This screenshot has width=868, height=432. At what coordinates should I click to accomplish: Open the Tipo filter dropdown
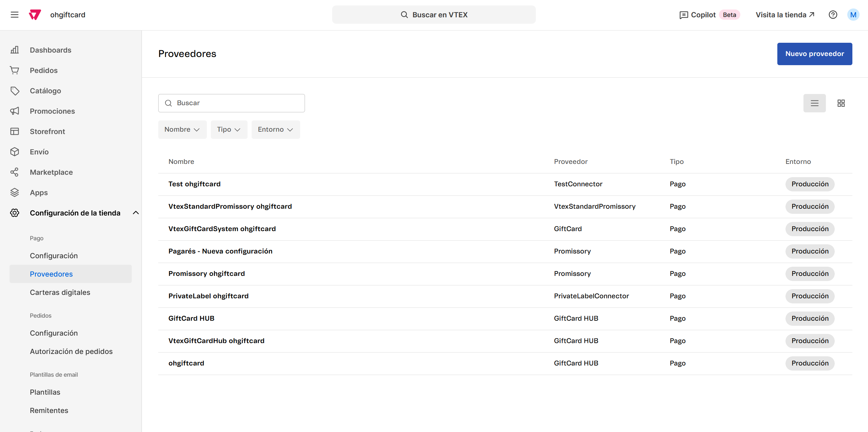click(229, 130)
